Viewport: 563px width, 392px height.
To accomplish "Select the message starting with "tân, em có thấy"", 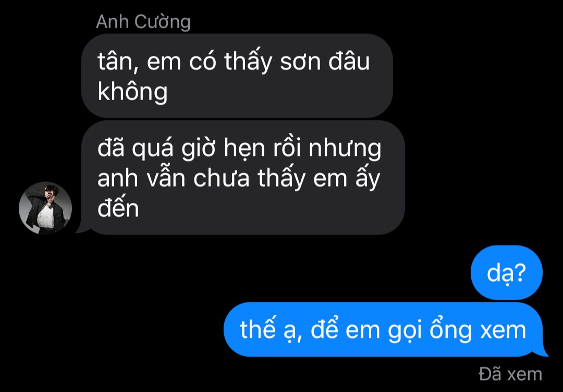I will pyautogui.click(x=237, y=76).
